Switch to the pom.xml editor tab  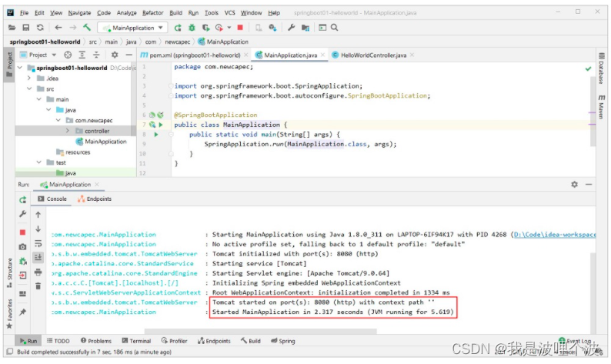(195, 55)
